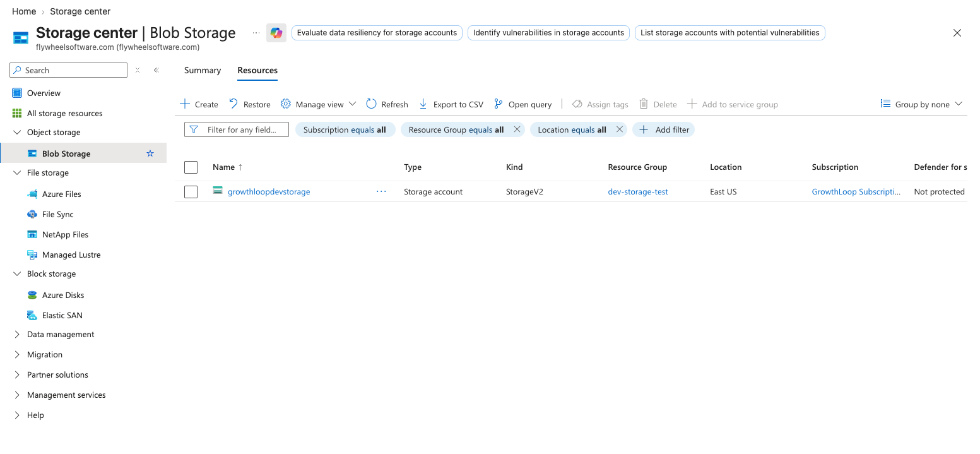The image size is (980, 454).
Task: Click the Storage center logo icon
Action: pyautogui.click(x=21, y=38)
